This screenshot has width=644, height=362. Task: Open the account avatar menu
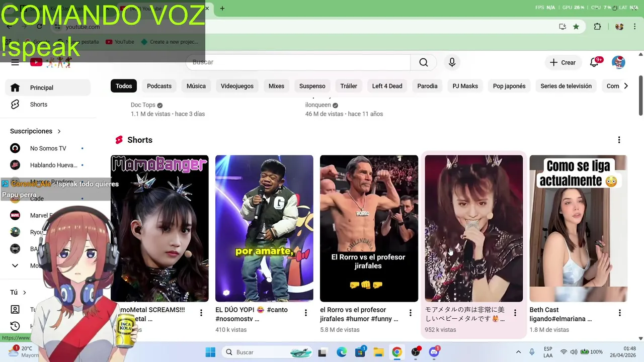click(x=618, y=62)
